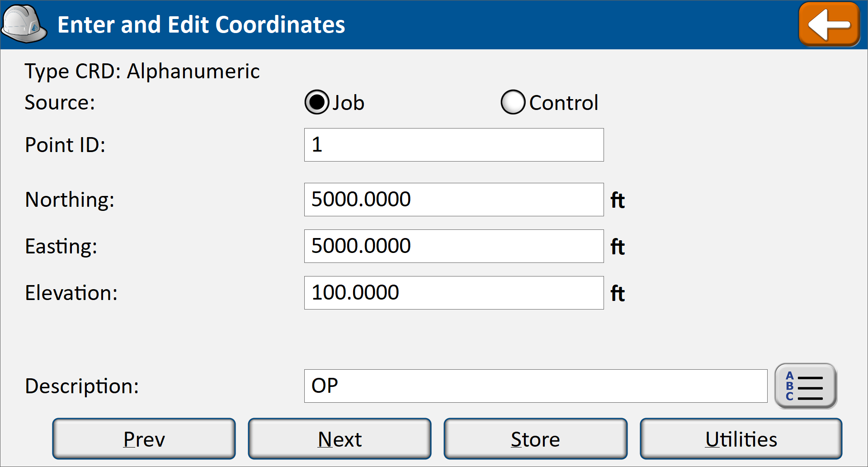Click the 'Easting:' label
Screen dimensions: 868x467
61,247
